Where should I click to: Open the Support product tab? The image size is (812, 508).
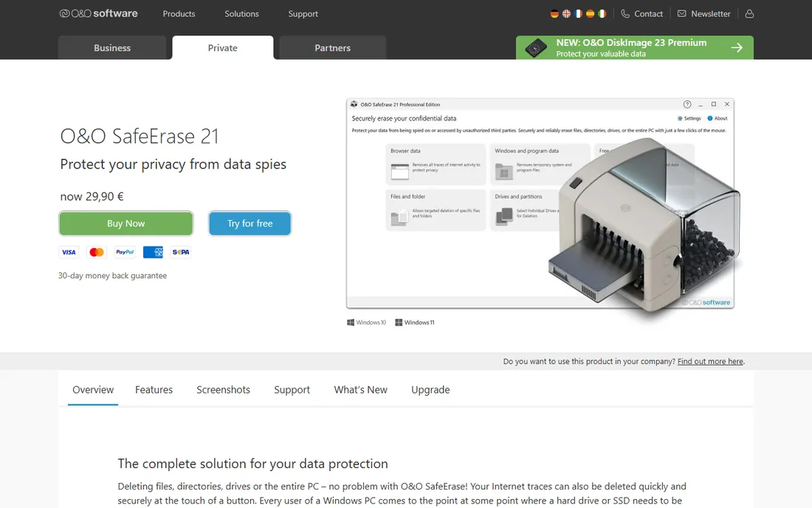[292, 390]
